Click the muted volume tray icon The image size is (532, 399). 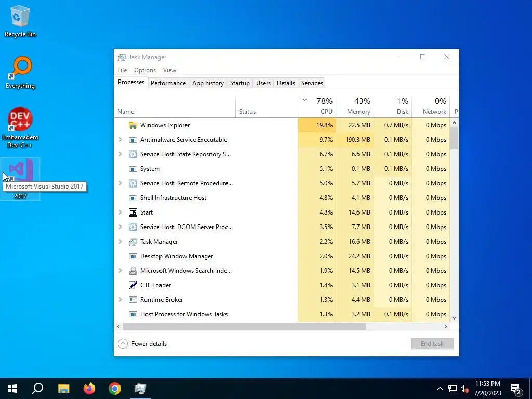(464, 389)
